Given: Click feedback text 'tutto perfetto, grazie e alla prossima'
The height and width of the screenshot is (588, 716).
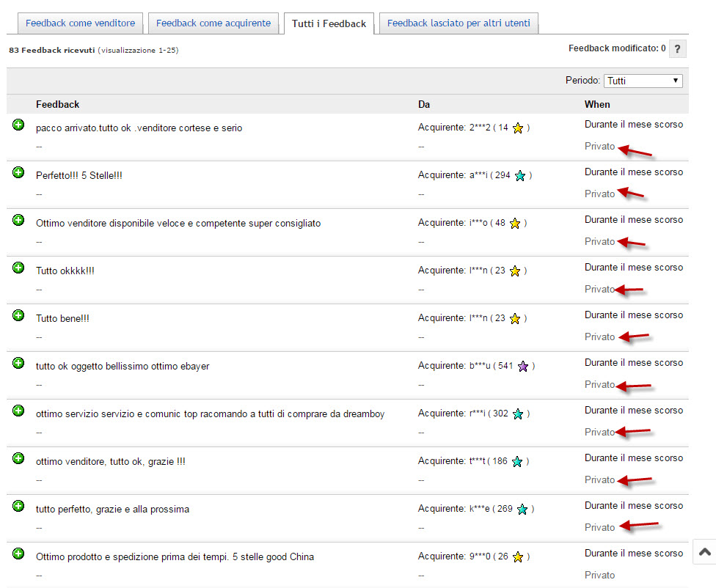Looking at the screenshot, I should click(x=112, y=509).
